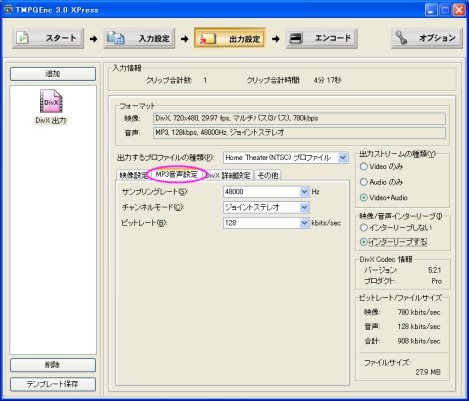This screenshot has width=469, height=401.
Task: Click the 削除 button
Action: (53, 365)
